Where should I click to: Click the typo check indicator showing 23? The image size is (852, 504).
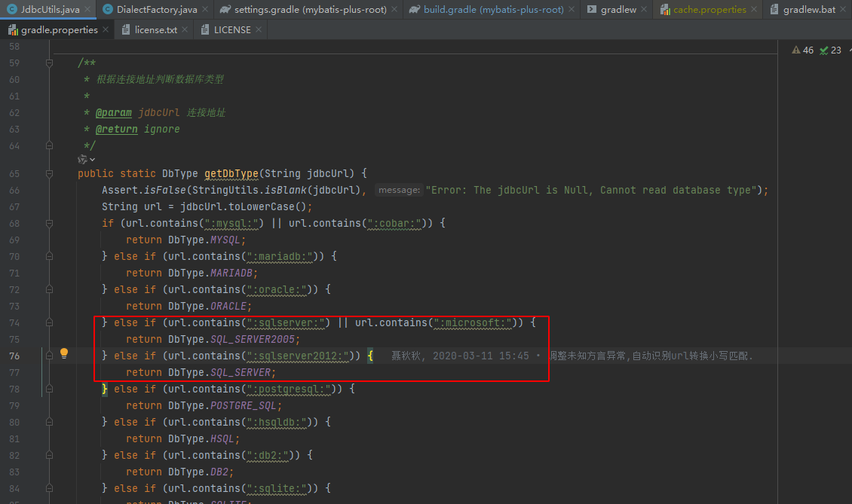tap(830, 50)
